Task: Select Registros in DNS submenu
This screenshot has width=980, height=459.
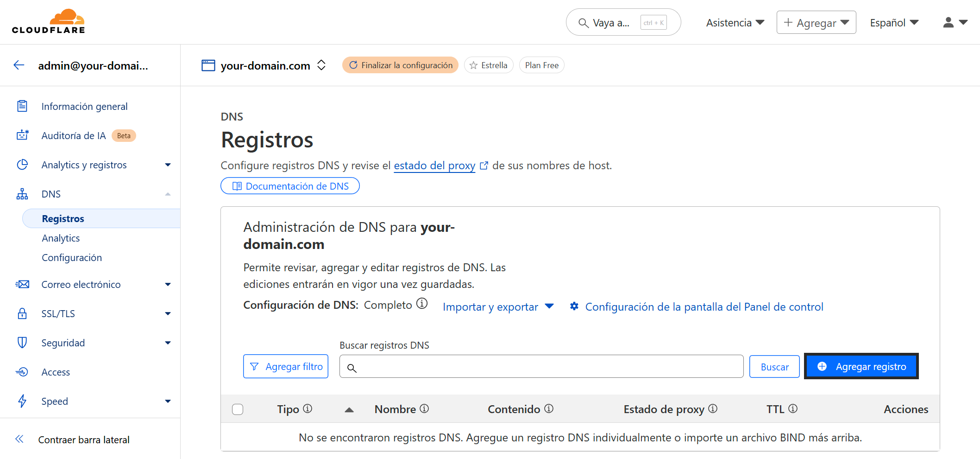Action: [x=101, y=218]
